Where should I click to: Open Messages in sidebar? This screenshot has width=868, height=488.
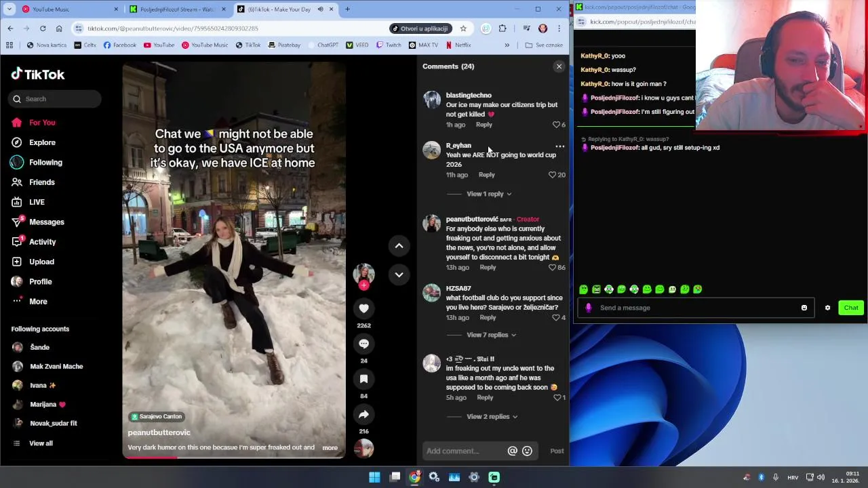[46, 222]
